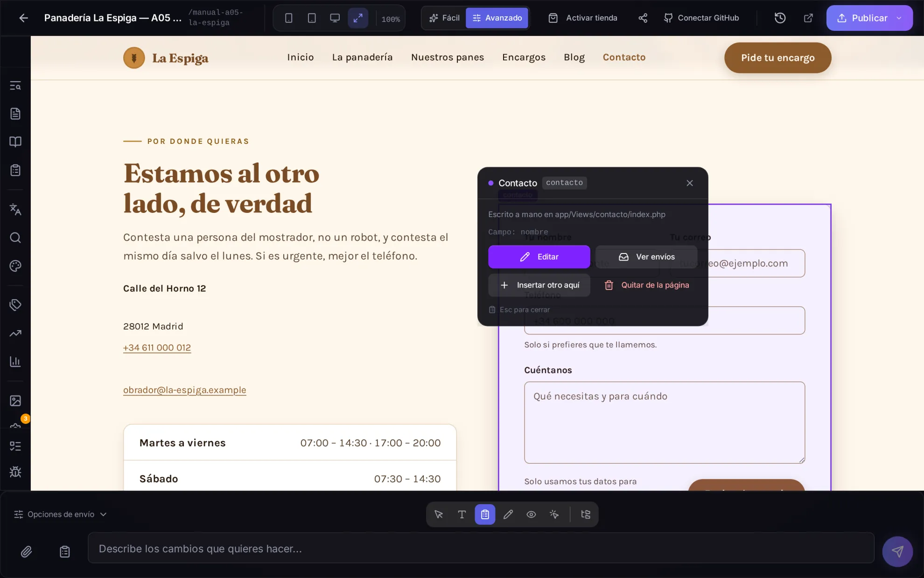Switch to Fácil mode
The height and width of the screenshot is (578, 924).
(444, 18)
